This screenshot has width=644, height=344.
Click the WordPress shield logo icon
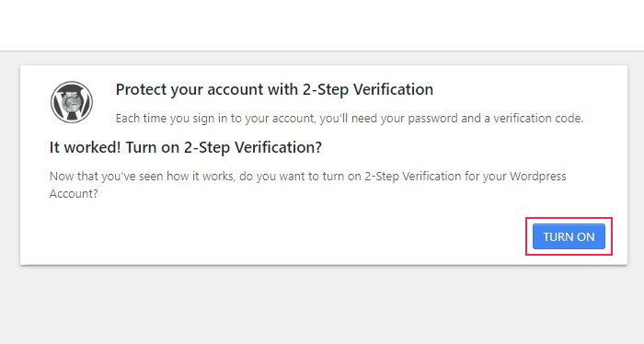[x=72, y=102]
